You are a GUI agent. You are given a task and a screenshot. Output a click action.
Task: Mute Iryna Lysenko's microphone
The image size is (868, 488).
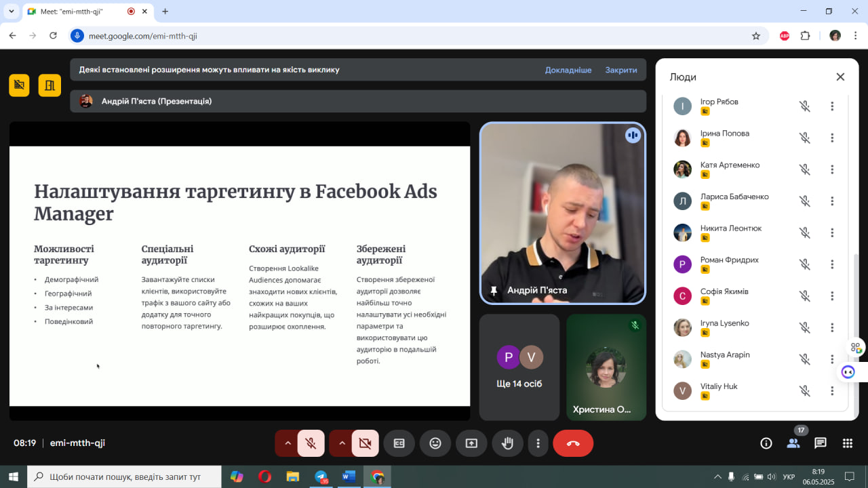805,328
